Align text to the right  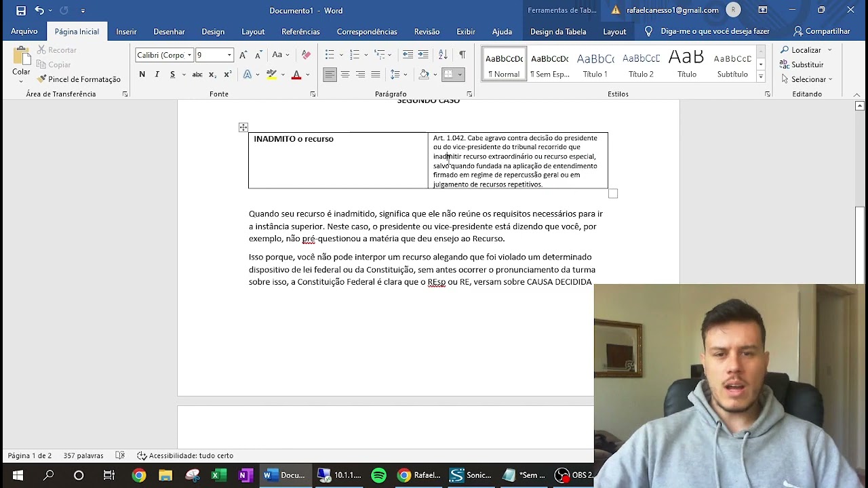[360, 75]
